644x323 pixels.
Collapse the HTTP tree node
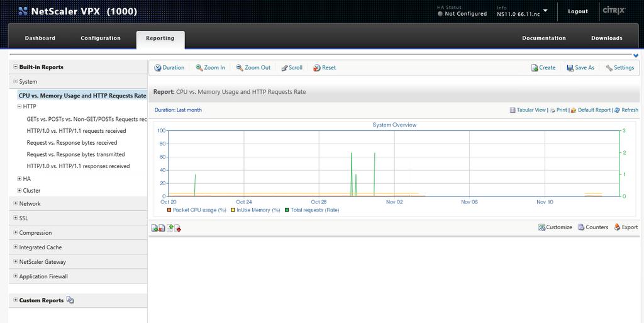point(19,106)
